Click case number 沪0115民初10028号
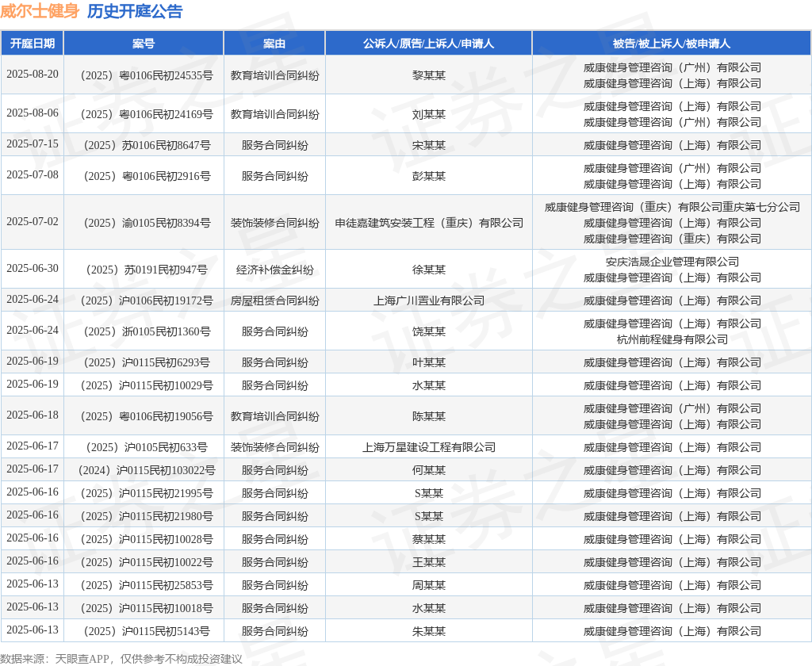This screenshot has width=812, height=666. pyautogui.click(x=147, y=540)
